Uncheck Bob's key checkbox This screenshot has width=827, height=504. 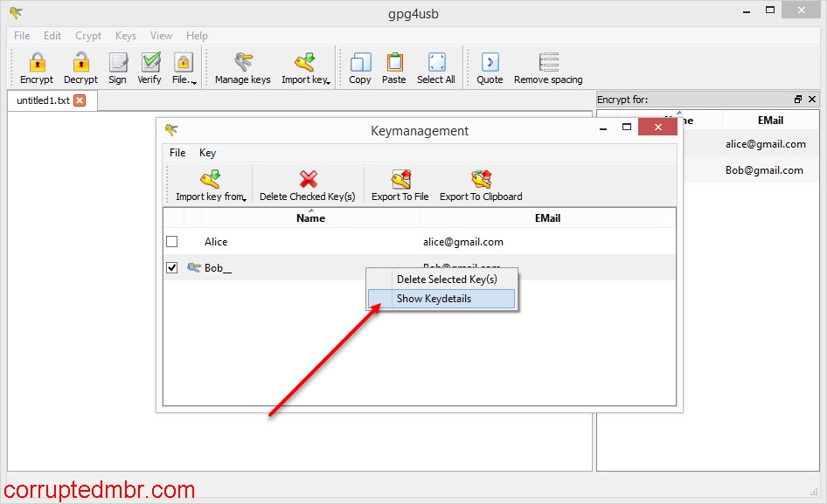pyautogui.click(x=172, y=267)
